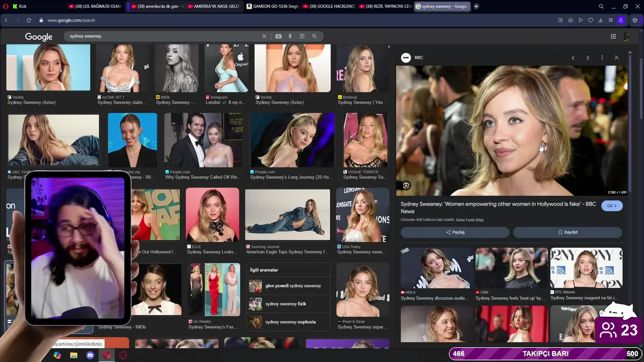Open the BBC source link
This screenshot has height=362, width=644.
(x=413, y=58)
